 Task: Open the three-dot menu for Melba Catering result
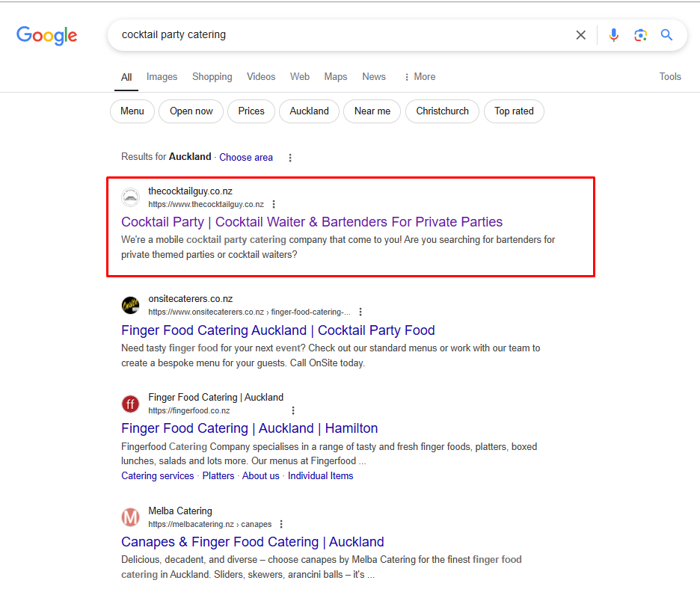click(281, 524)
